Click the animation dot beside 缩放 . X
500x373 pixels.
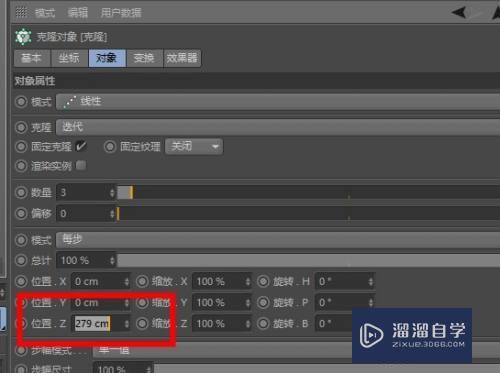(x=142, y=281)
